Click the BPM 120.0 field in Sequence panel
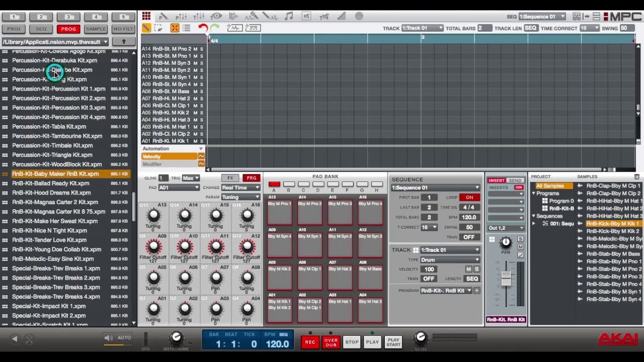The width and height of the screenshot is (644, 362). point(469,217)
